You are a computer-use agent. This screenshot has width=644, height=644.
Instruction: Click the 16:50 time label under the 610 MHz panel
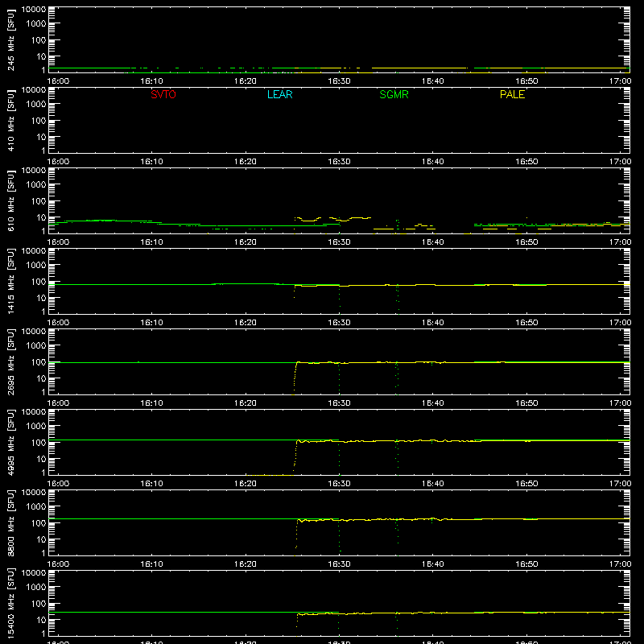pyautogui.click(x=526, y=242)
